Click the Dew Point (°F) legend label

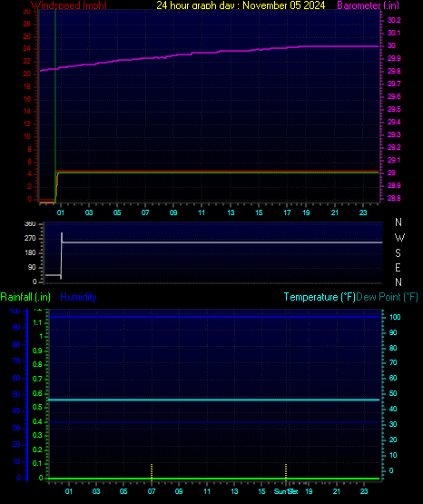(x=388, y=297)
